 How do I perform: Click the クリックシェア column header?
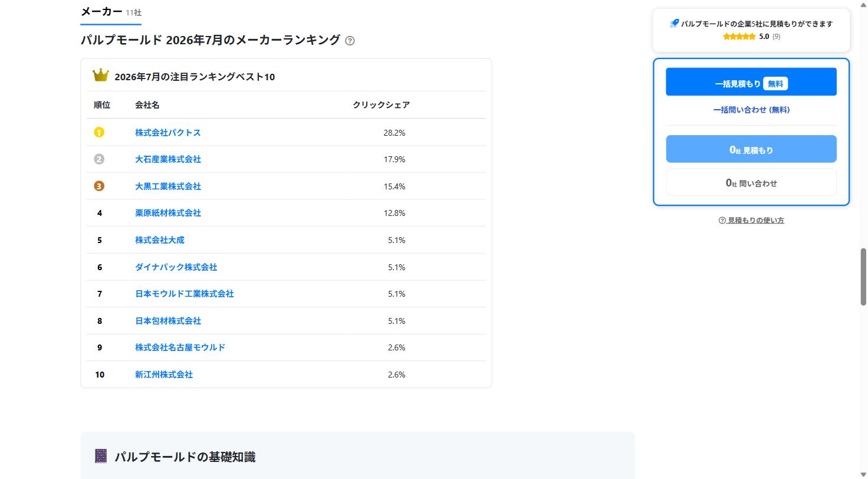pos(382,105)
